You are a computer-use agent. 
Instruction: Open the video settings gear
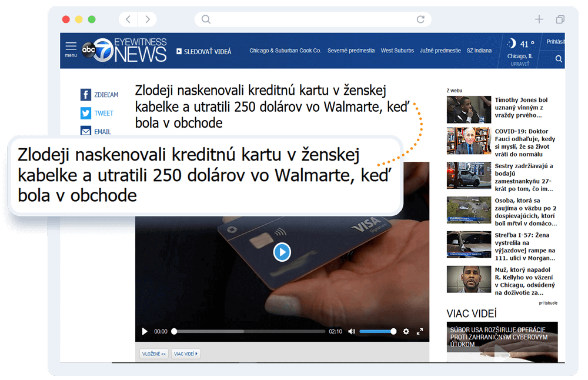tap(406, 332)
